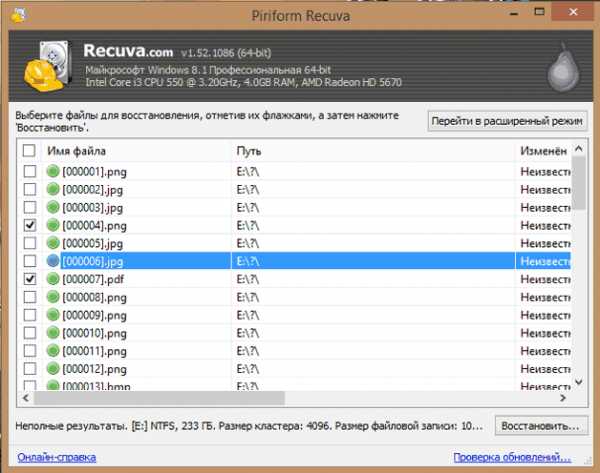This screenshot has height=473, width=600.
Task: Select the file row [000005].jpg
Action: 294,243
